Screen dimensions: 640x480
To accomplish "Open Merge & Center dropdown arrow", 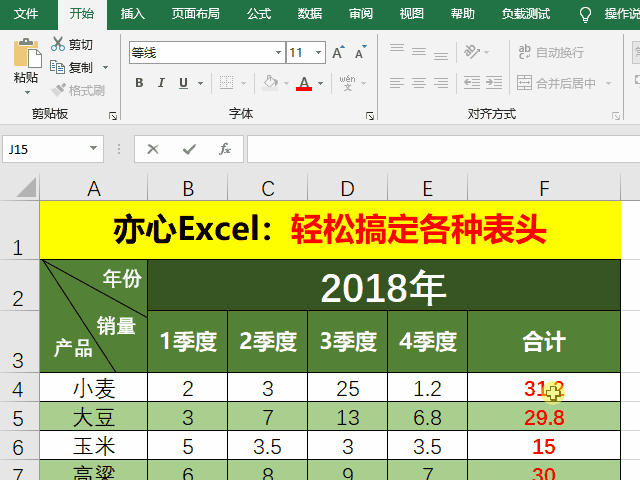I will click(609, 83).
